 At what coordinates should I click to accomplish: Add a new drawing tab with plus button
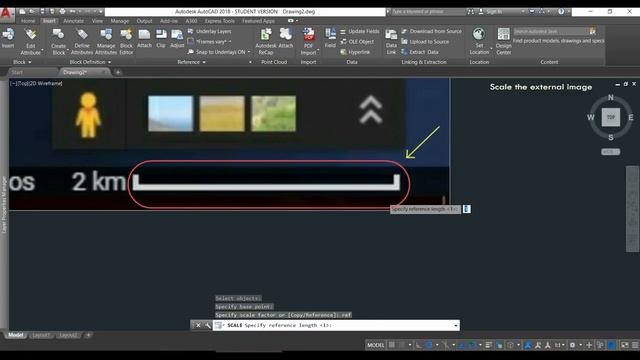118,72
